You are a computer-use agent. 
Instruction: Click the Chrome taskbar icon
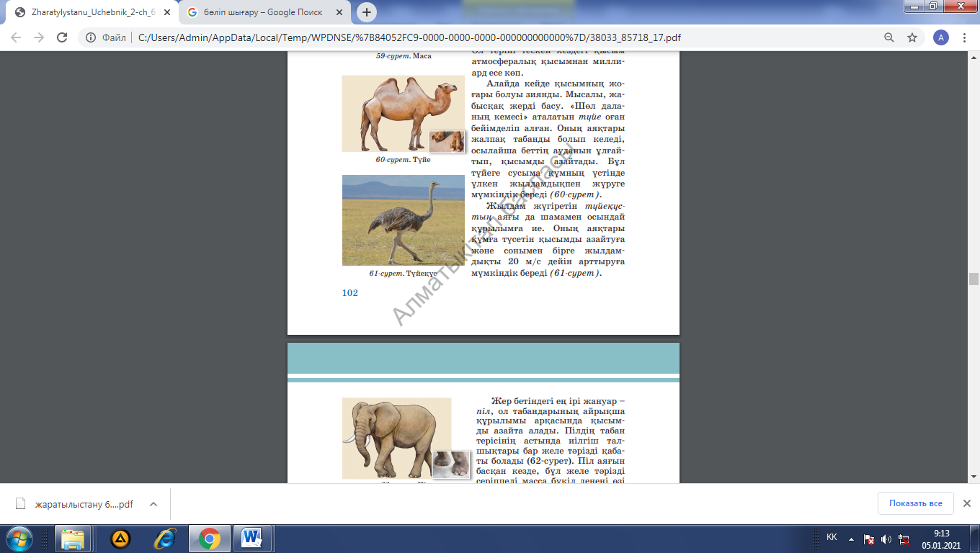tap(210, 539)
